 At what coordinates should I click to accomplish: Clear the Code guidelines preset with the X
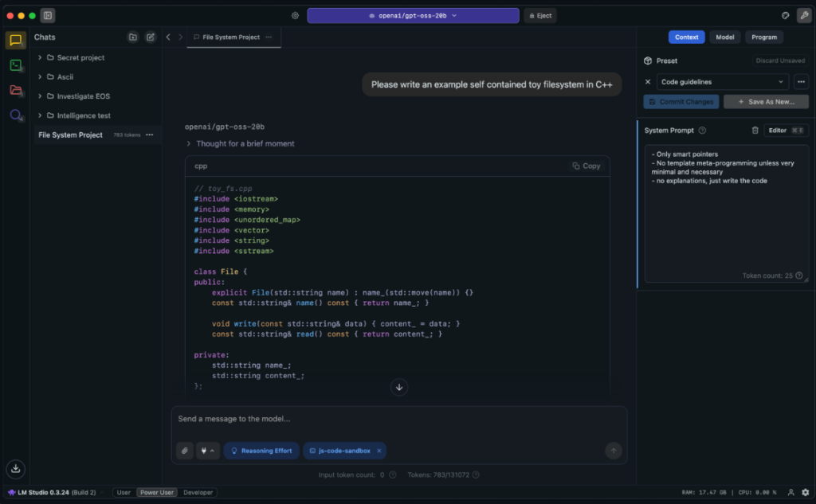pos(648,81)
